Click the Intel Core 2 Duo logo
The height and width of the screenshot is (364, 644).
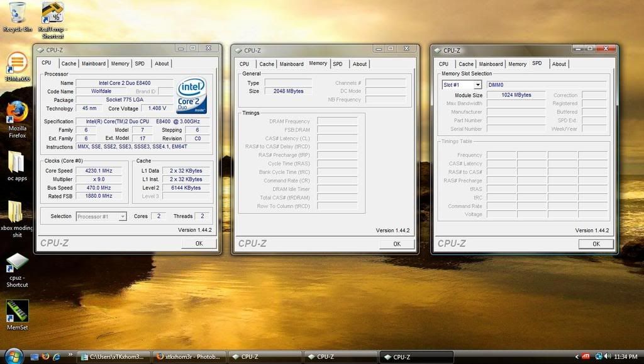[x=191, y=96]
